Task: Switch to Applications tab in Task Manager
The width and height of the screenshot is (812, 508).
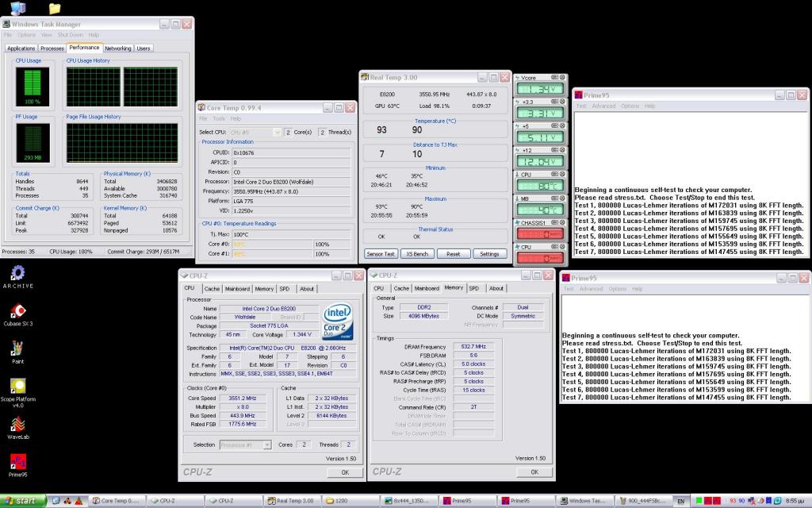Action: point(21,48)
